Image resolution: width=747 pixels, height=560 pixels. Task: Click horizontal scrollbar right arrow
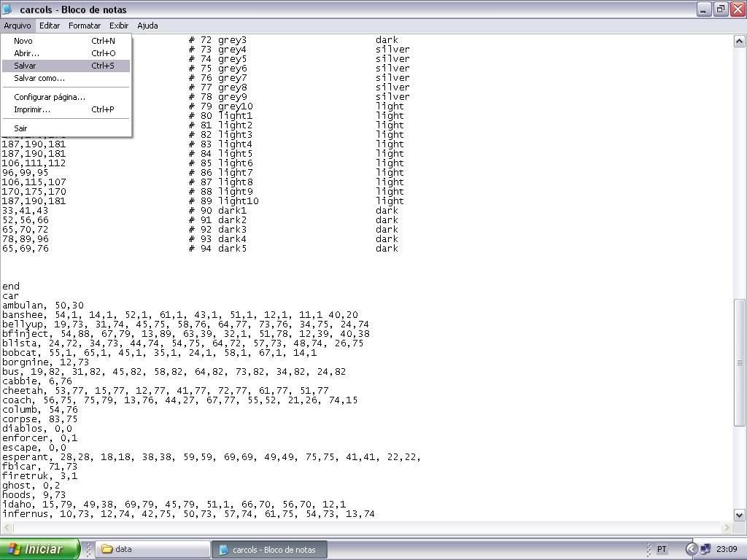[x=727, y=528]
